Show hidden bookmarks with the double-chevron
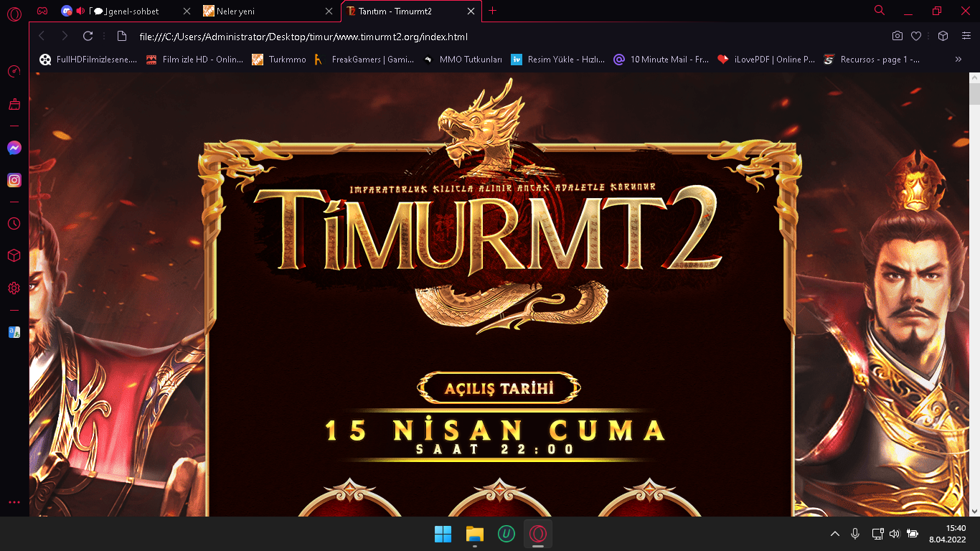 [x=958, y=60]
